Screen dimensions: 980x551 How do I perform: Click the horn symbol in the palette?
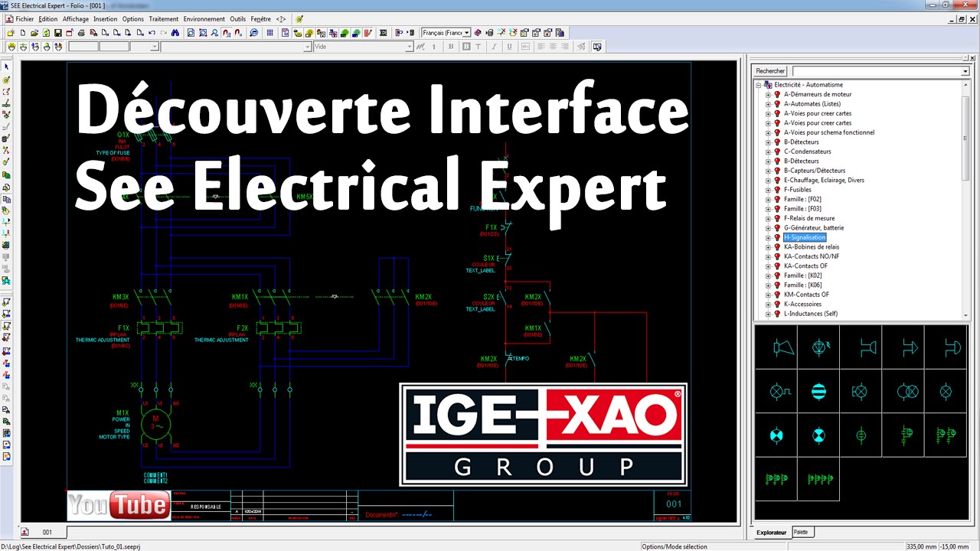click(782, 348)
